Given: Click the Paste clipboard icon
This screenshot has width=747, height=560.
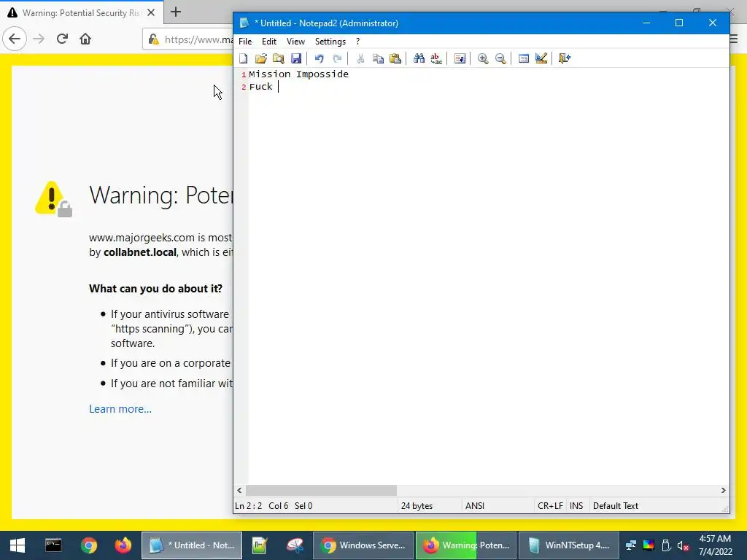Looking at the screenshot, I should [x=395, y=58].
